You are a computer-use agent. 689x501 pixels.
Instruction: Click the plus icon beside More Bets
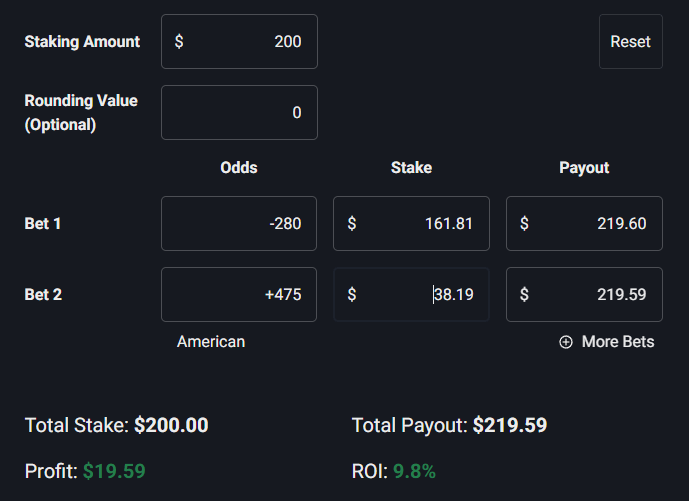tap(566, 342)
